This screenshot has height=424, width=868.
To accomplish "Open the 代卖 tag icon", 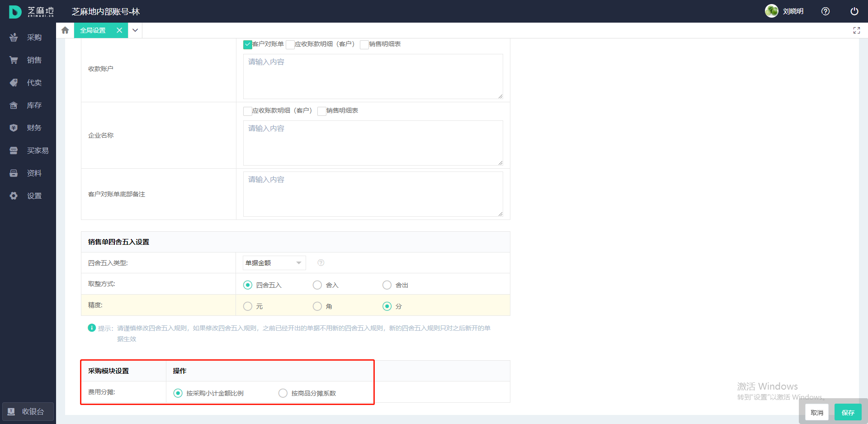I will (x=14, y=83).
